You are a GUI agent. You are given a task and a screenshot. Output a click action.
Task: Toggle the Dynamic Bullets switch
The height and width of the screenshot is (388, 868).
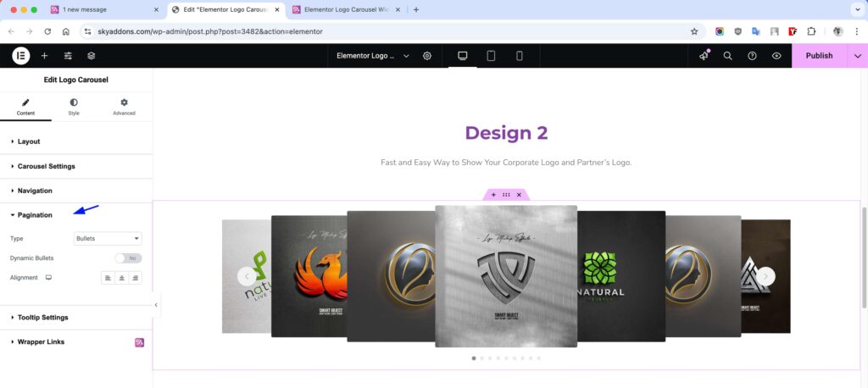(128, 258)
